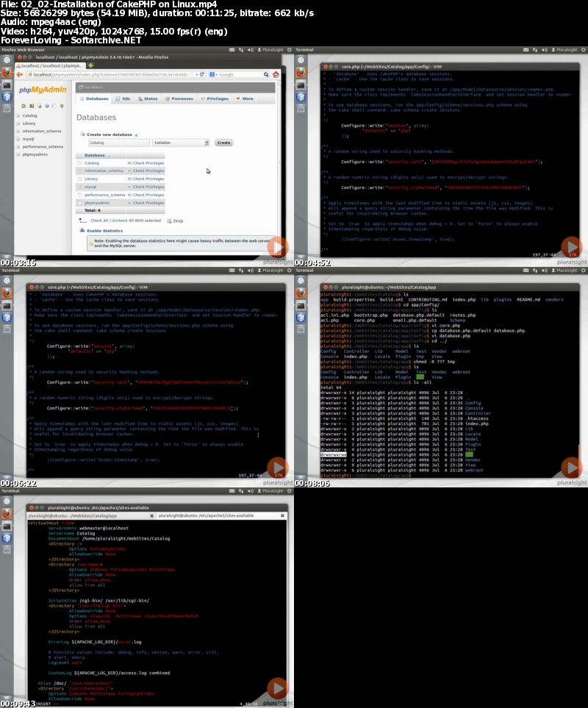Open the URL history dropdown arrow
The width and height of the screenshot is (588, 708).
pos(197,74)
